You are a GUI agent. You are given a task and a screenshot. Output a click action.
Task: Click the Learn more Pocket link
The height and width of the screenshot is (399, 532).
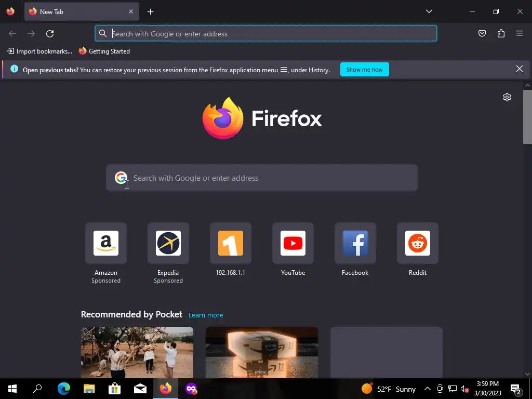[206, 315]
